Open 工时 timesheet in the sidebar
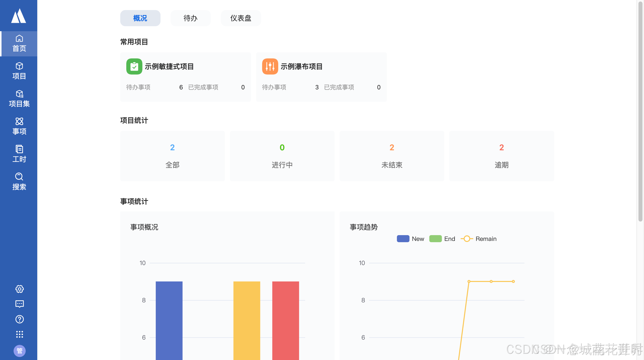 coord(19,154)
